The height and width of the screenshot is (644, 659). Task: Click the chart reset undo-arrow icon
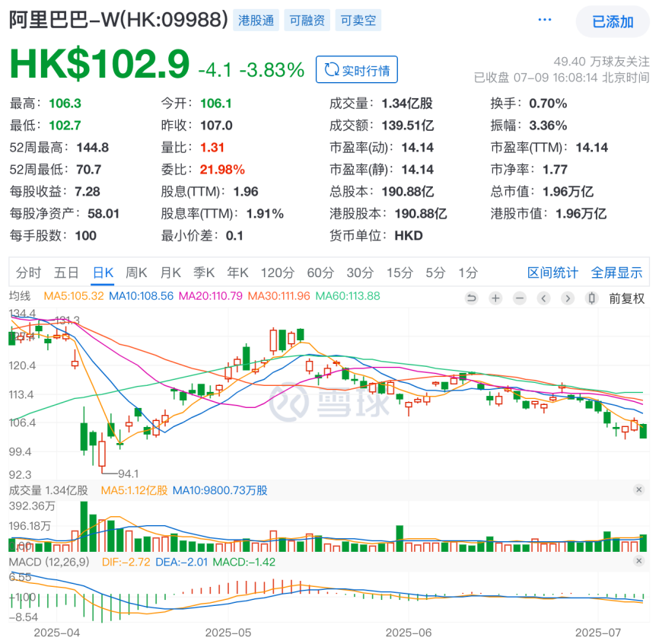point(472,298)
